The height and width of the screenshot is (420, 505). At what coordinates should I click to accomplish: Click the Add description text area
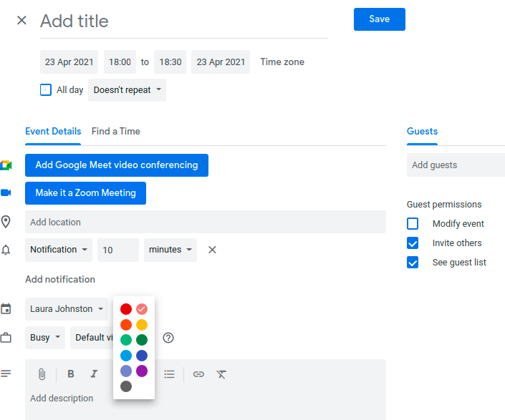pos(206,402)
